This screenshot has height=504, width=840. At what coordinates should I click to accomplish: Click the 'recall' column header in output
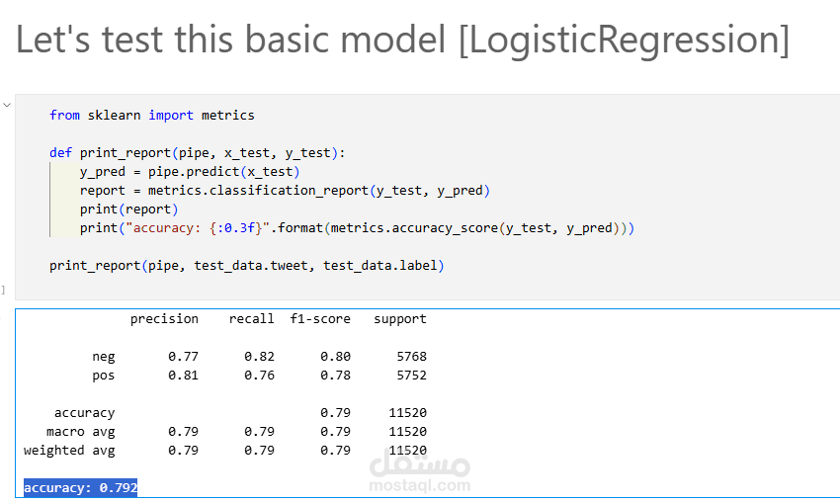pyautogui.click(x=251, y=319)
